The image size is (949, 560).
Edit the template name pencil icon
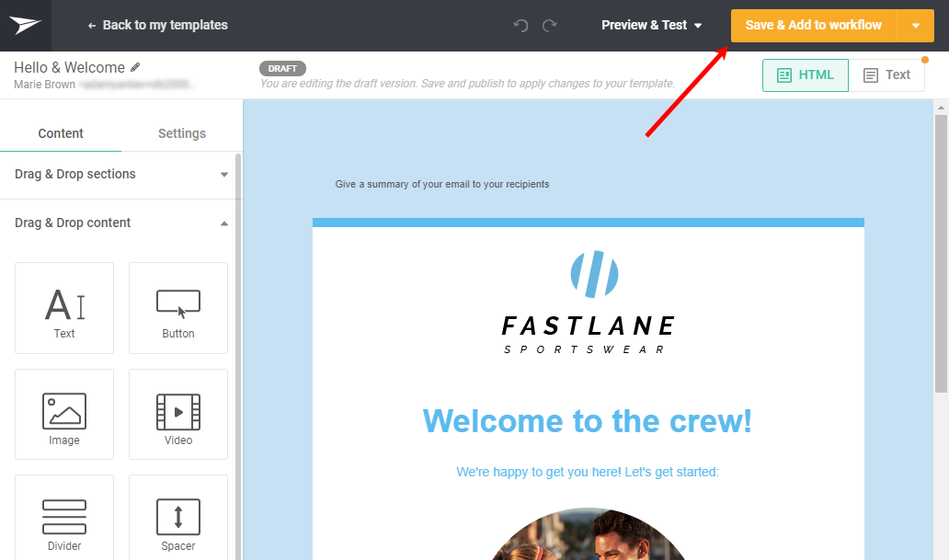tap(135, 67)
